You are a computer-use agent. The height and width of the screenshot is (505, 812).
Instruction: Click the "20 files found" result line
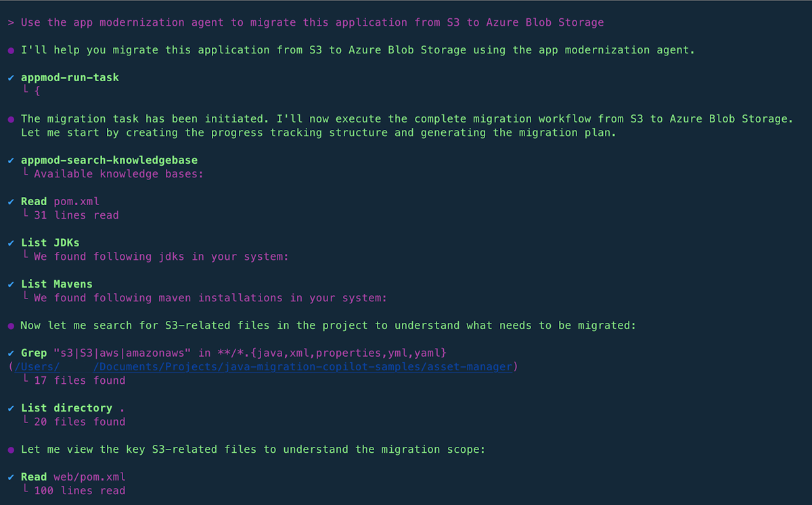point(79,422)
